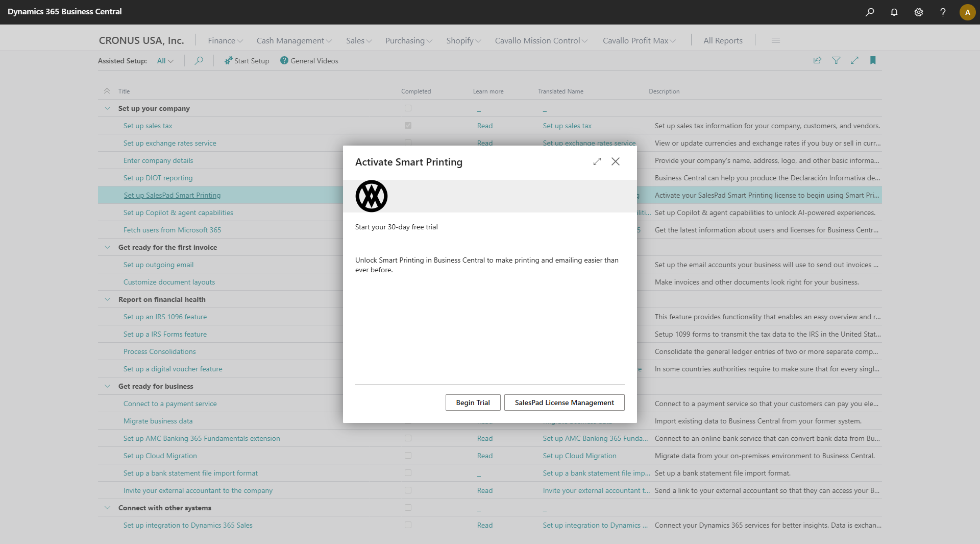The image size is (980, 544).
Task: Open notifications bell icon
Action: [894, 12]
